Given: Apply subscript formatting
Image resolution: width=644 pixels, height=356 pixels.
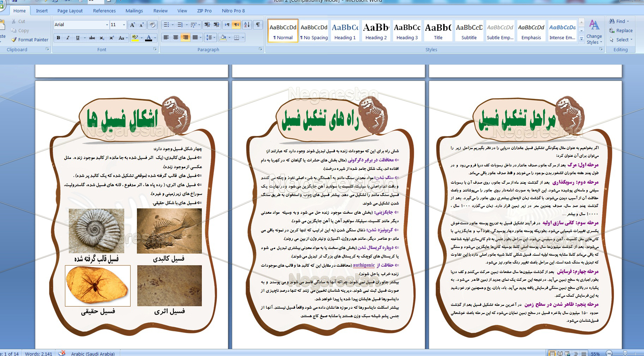Looking at the screenshot, I should pos(102,38).
